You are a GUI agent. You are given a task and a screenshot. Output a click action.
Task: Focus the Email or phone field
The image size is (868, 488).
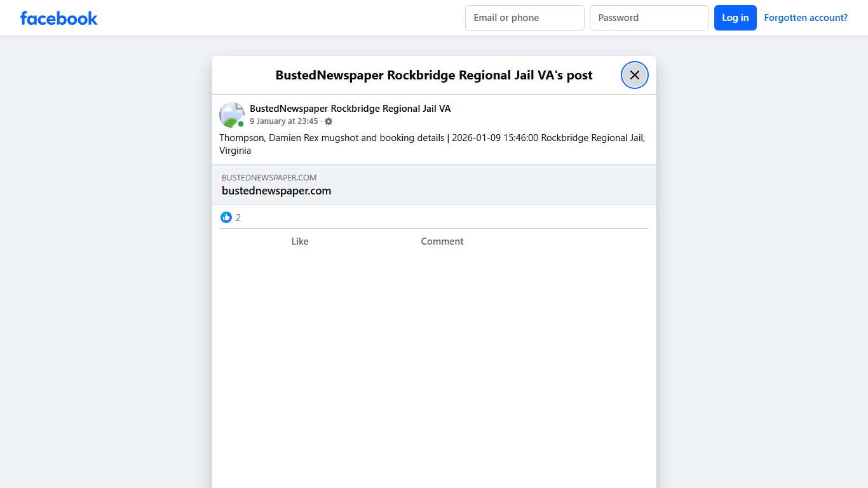(x=524, y=18)
